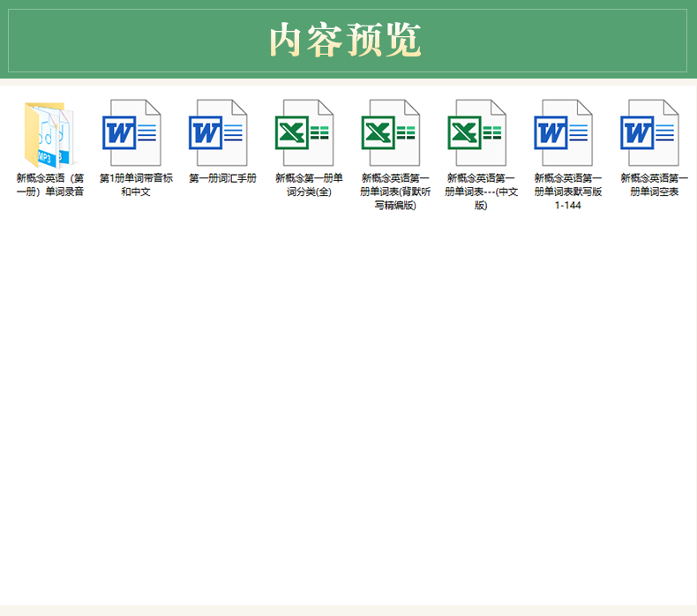Click the label 新概念第一册单词分类(全)
This screenshot has width=697, height=616.
(309, 184)
